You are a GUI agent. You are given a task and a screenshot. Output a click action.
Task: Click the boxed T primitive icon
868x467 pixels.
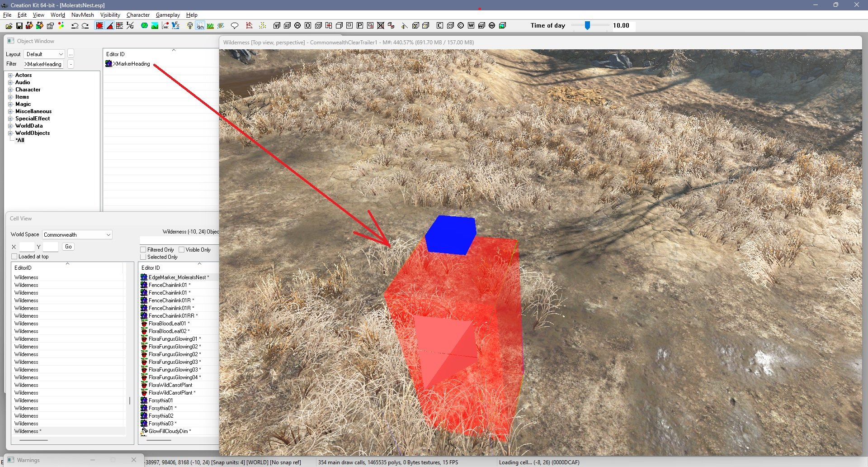point(277,26)
